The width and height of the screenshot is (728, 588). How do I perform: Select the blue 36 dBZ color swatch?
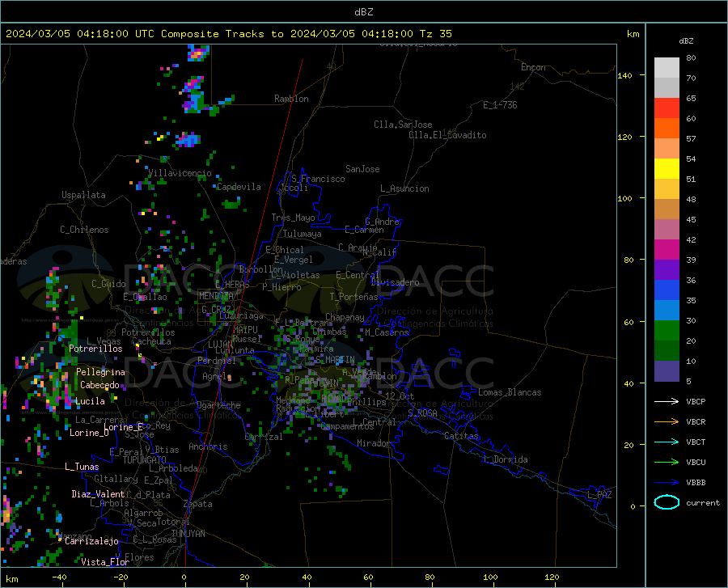click(667, 290)
